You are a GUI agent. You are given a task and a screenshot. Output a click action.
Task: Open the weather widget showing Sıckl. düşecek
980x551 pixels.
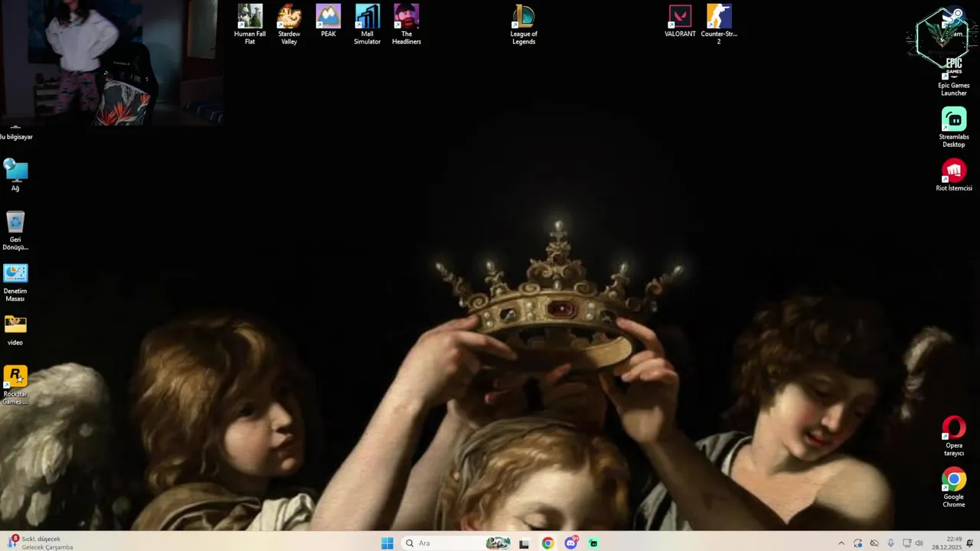(x=40, y=543)
